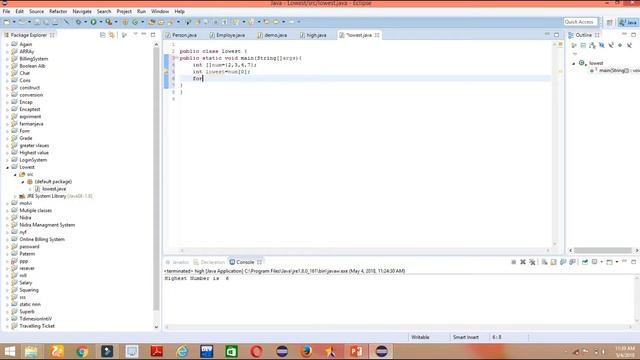The image size is (640, 360).
Task: Expand the Again project node
Action: click(x=7, y=44)
